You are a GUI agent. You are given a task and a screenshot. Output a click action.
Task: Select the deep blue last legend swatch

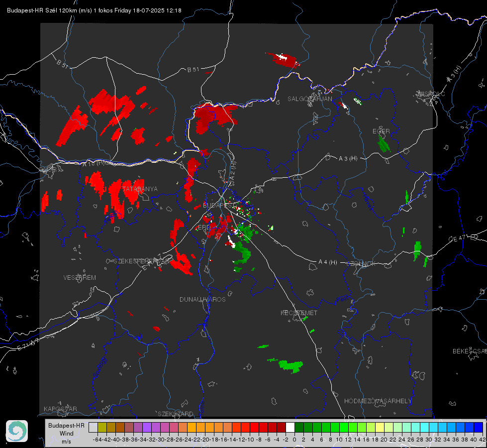479,427
